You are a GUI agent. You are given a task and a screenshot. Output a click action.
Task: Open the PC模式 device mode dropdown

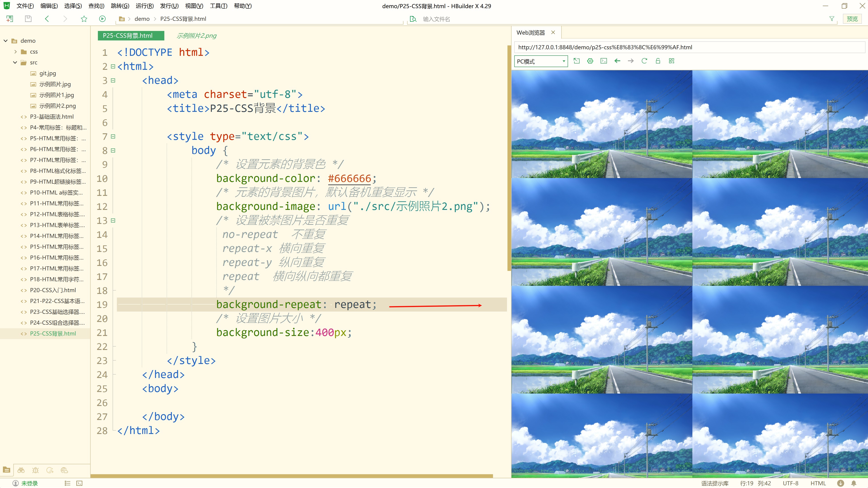[x=541, y=61]
